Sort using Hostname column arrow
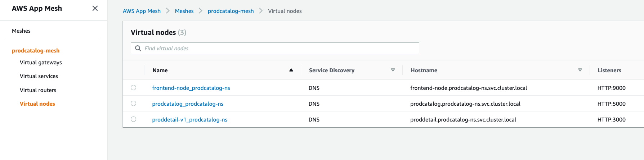Screen dimensions: 644x160 pyautogui.click(x=580, y=70)
